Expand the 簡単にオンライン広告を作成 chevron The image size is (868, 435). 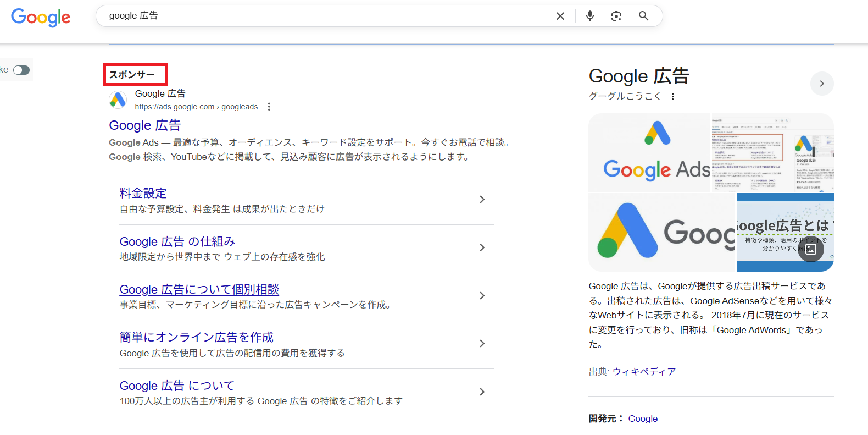pos(482,344)
